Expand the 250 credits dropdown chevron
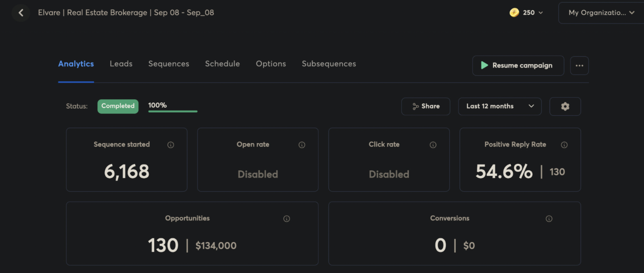Screen dimensions: 644x273 tap(540, 13)
